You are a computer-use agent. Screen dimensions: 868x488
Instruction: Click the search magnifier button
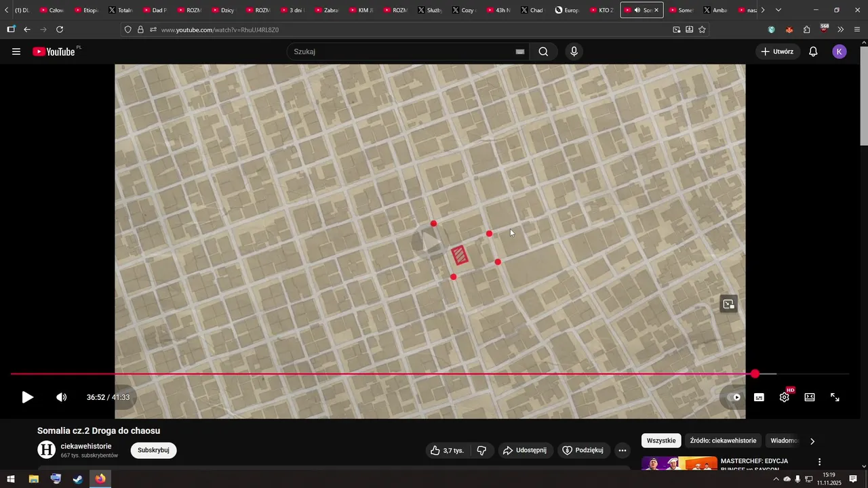[543, 52]
